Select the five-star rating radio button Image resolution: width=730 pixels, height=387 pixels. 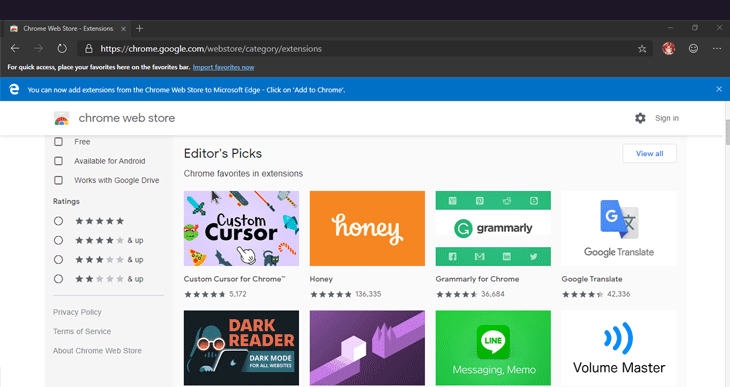[x=58, y=221]
